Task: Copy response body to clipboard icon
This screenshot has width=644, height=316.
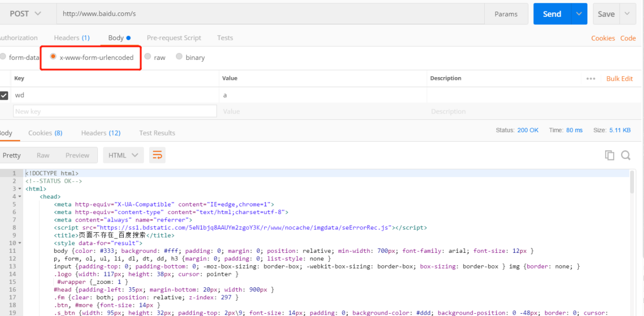Action: (x=609, y=155)
